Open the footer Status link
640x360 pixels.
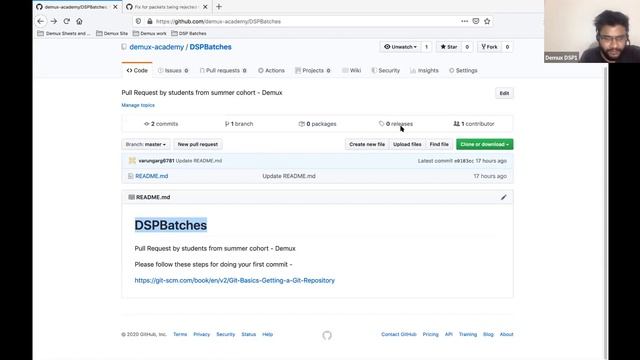point(249,334)
